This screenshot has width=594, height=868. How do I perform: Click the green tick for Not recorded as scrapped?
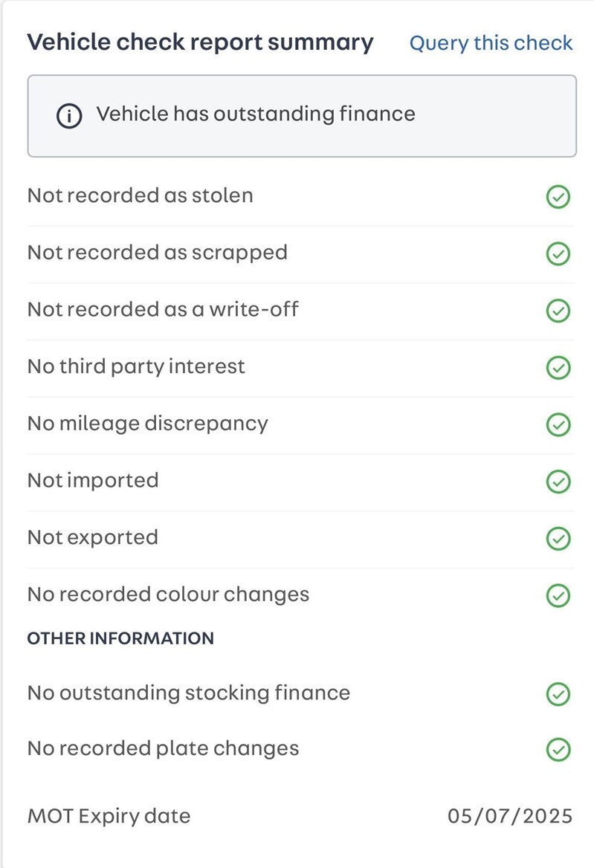(558, 253)
